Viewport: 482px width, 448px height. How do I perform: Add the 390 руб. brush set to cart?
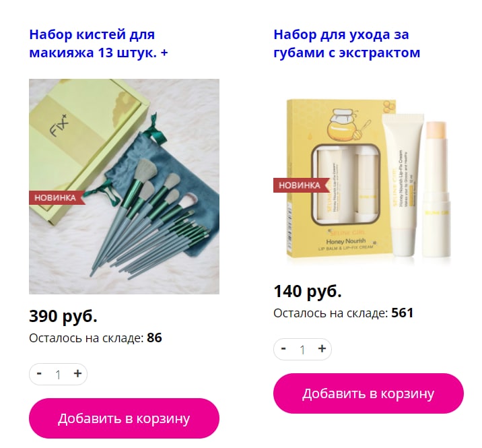point(124,418)
